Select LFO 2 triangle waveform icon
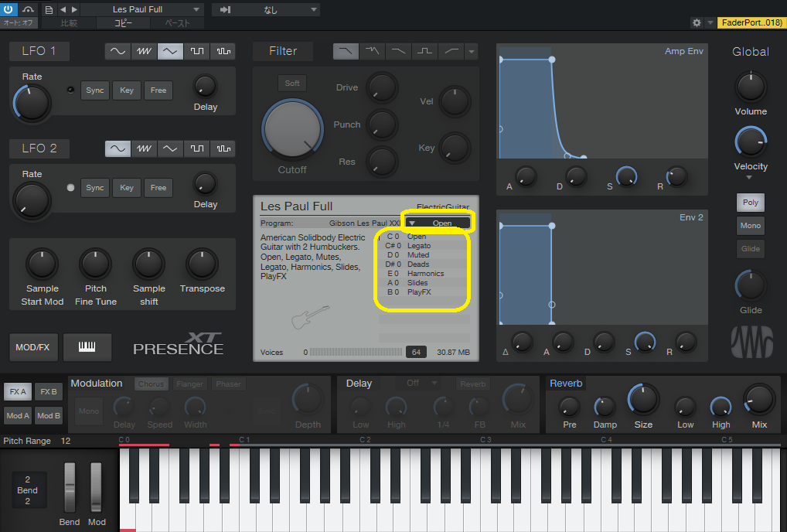 click(170, 148)
